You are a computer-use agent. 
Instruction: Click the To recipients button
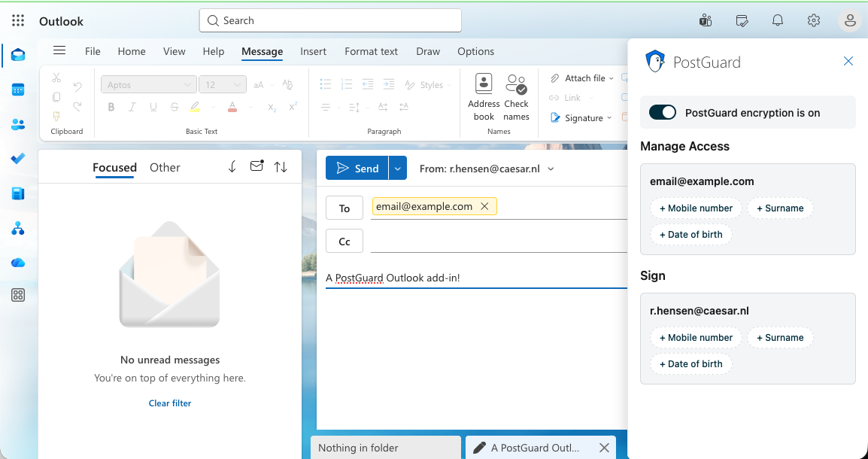click(x=344, y=208)
